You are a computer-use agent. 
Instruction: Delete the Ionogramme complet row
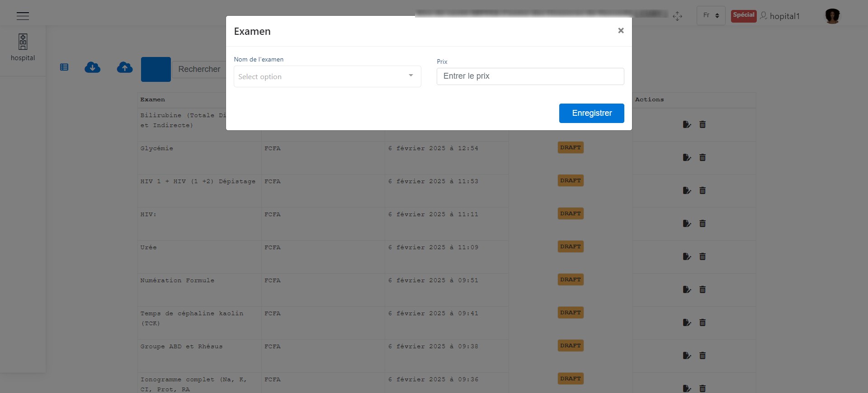703,388
